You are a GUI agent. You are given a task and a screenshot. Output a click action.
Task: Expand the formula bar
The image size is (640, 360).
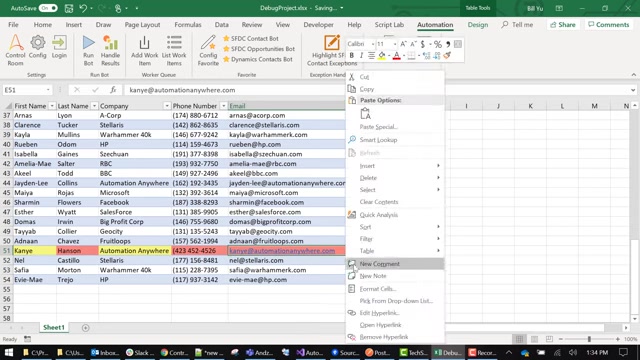[x=633, y=90]
